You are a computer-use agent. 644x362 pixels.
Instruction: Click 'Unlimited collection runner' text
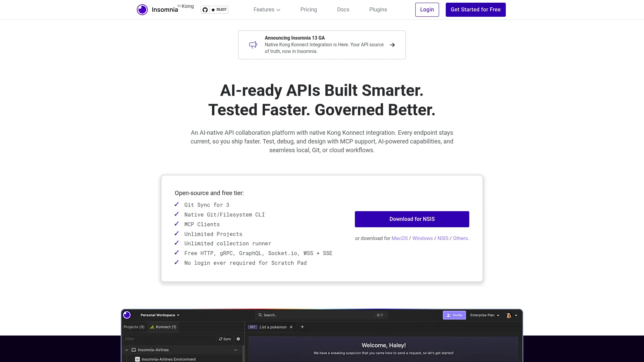tap(227, 244)
